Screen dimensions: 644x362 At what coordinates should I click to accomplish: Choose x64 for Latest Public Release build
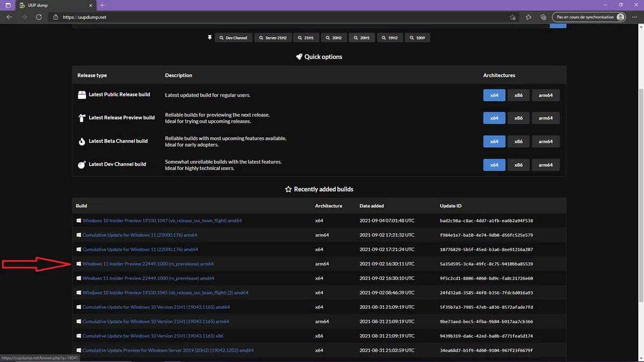494,95
